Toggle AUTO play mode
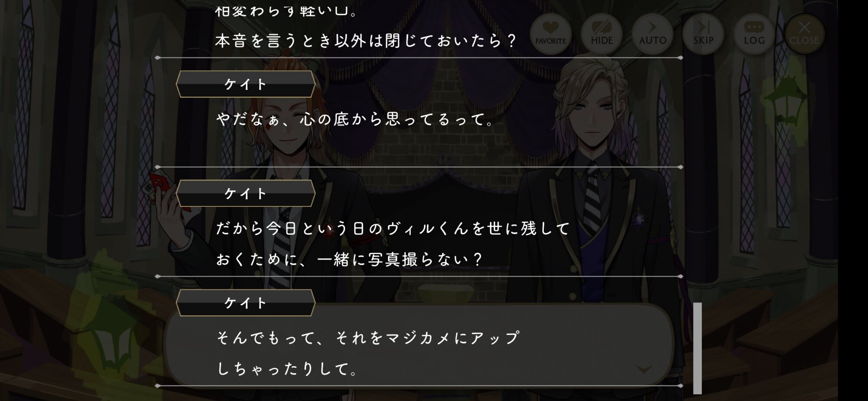Viewport: 868px width, 401px height. pyautogui.click(x=652, y=34)
